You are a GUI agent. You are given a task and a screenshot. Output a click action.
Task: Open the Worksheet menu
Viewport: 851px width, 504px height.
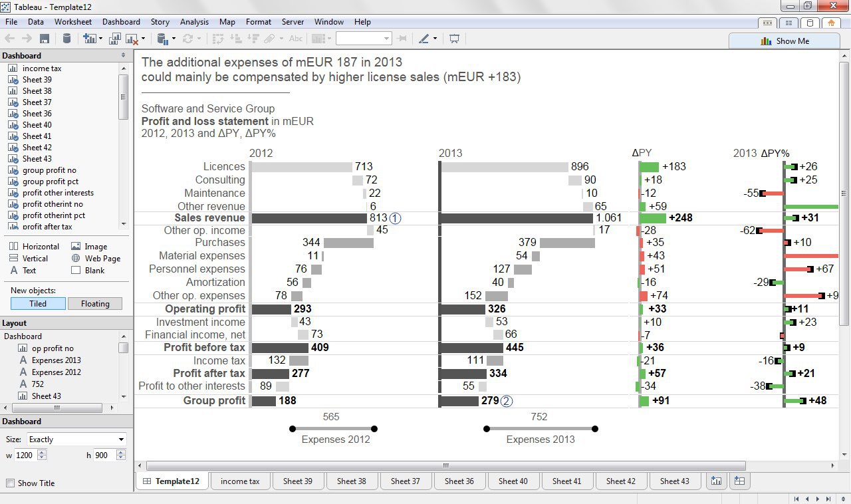click(73, 22)
